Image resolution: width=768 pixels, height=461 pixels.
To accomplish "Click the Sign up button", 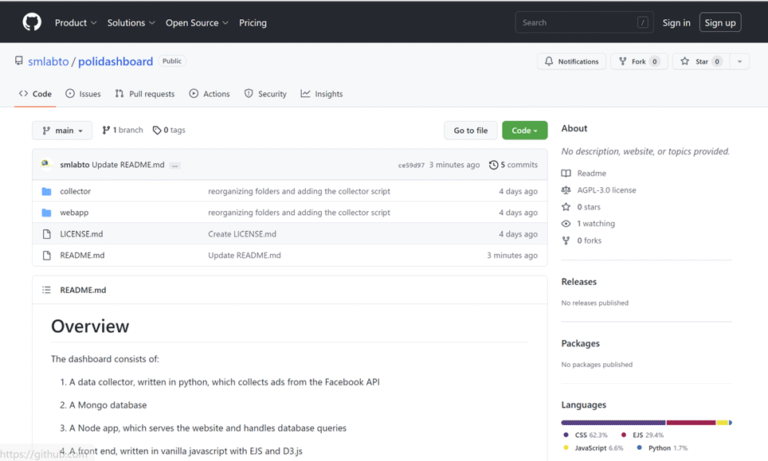I will pyautogui.click(x=720, y=23).
